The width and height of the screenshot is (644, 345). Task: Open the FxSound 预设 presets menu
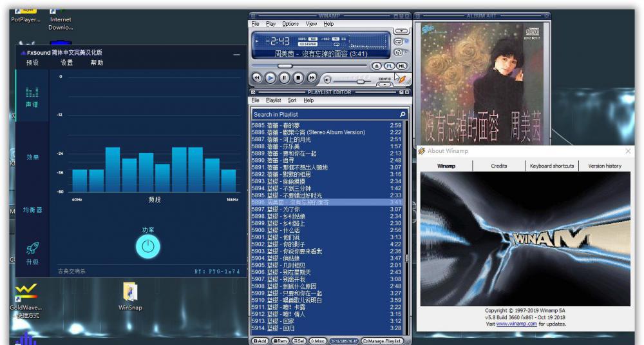(x=32, y=63)
